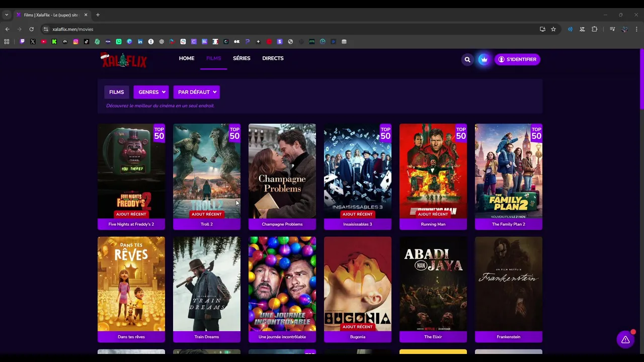Open the site search magnifier icon

coord(467,59)
